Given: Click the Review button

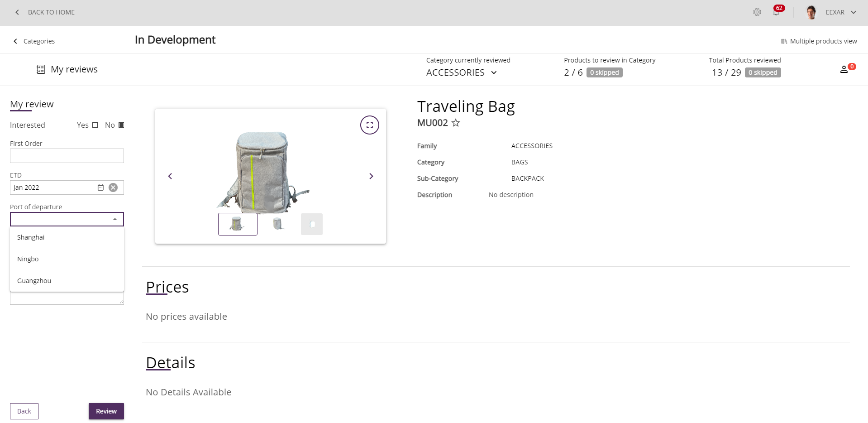Looking at the screenshot, I should [x=106, y=411].
